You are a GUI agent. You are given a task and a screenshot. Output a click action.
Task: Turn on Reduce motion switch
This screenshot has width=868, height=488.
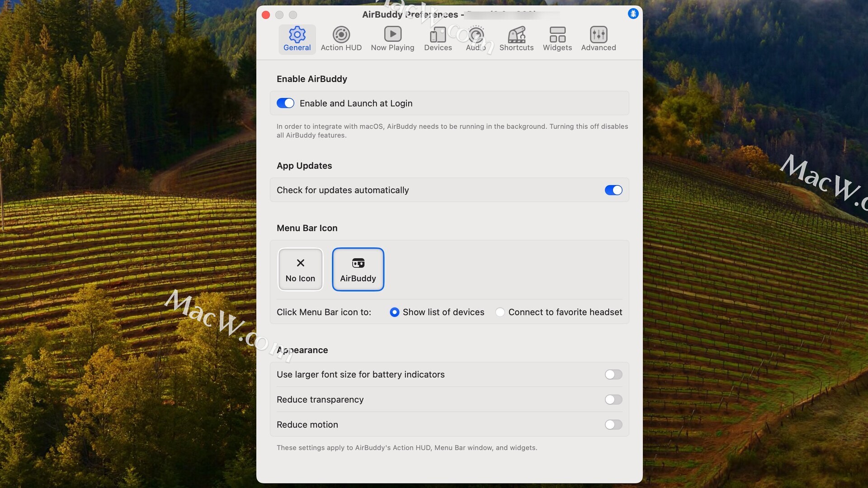tap(613, 425)
